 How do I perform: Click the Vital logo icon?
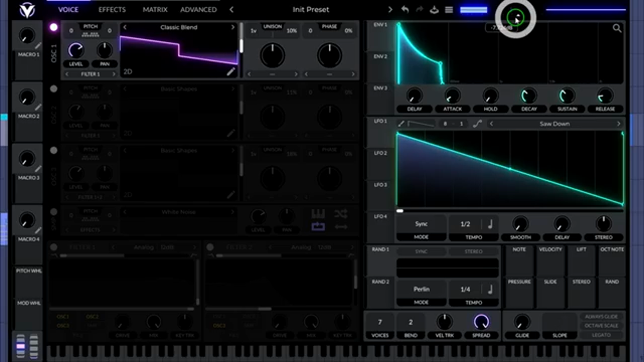click(x=27, y=10)
